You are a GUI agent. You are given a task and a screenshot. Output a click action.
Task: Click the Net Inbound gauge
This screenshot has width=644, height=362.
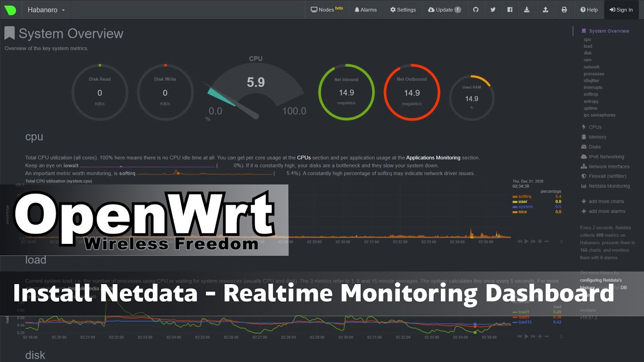click(346, 93)
